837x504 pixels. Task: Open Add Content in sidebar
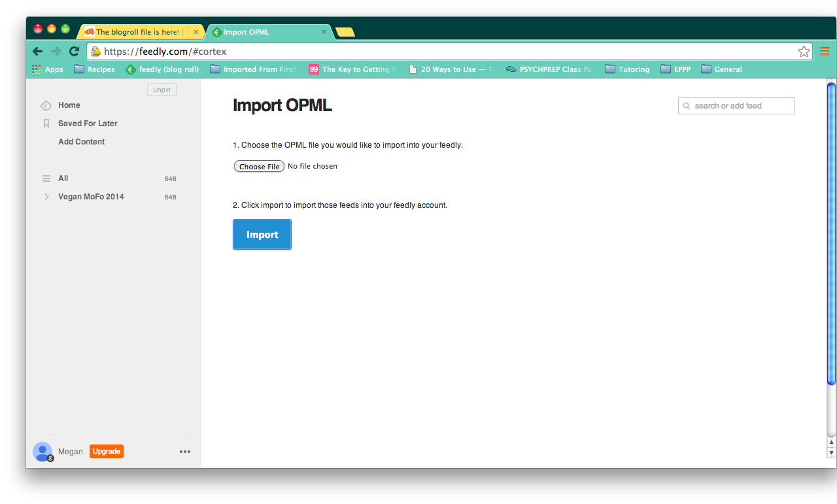81,142
